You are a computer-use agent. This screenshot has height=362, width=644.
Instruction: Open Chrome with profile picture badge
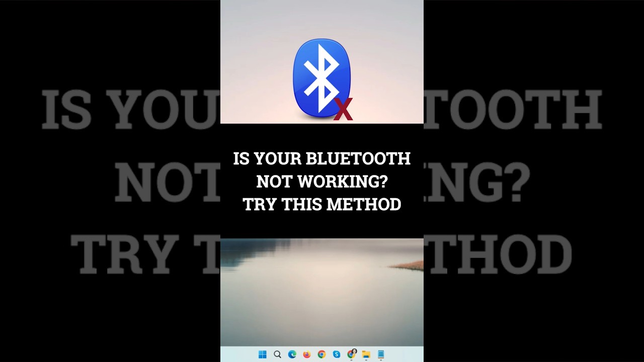click(352, 354)
